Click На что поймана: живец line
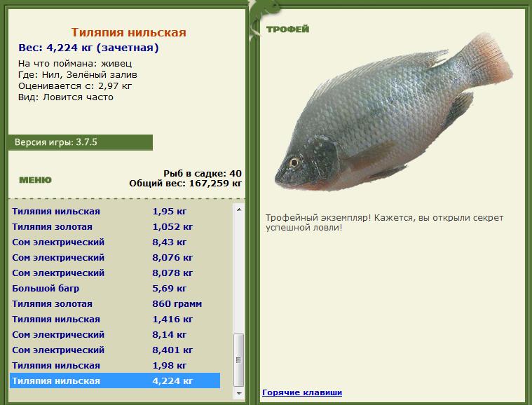Image resolution: width=532 pixels, height=405 pixels. [75, 64]
